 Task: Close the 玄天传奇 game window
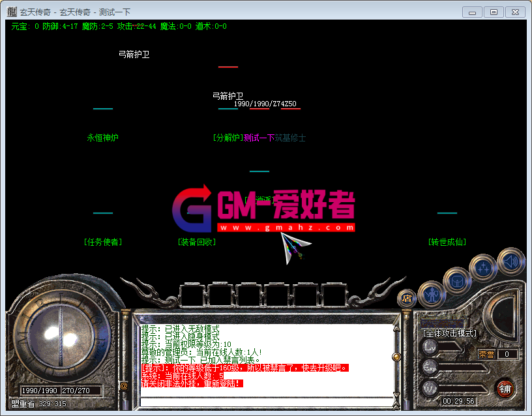(x=515, y=12)
